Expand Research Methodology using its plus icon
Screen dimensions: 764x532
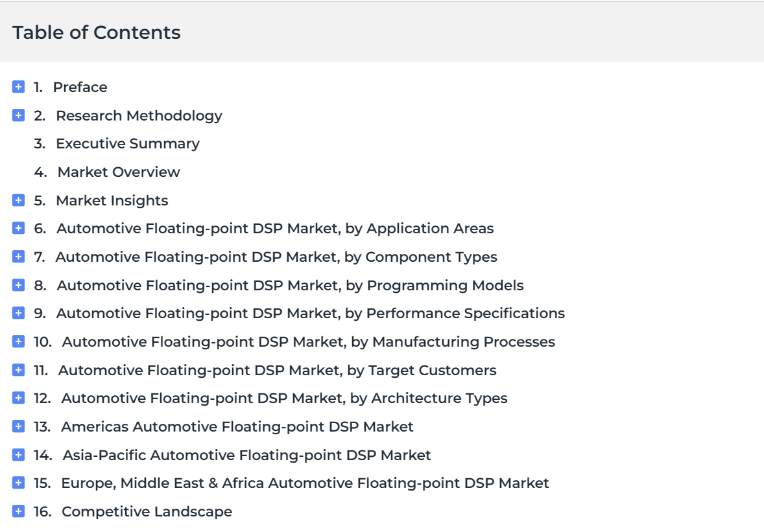19,115
